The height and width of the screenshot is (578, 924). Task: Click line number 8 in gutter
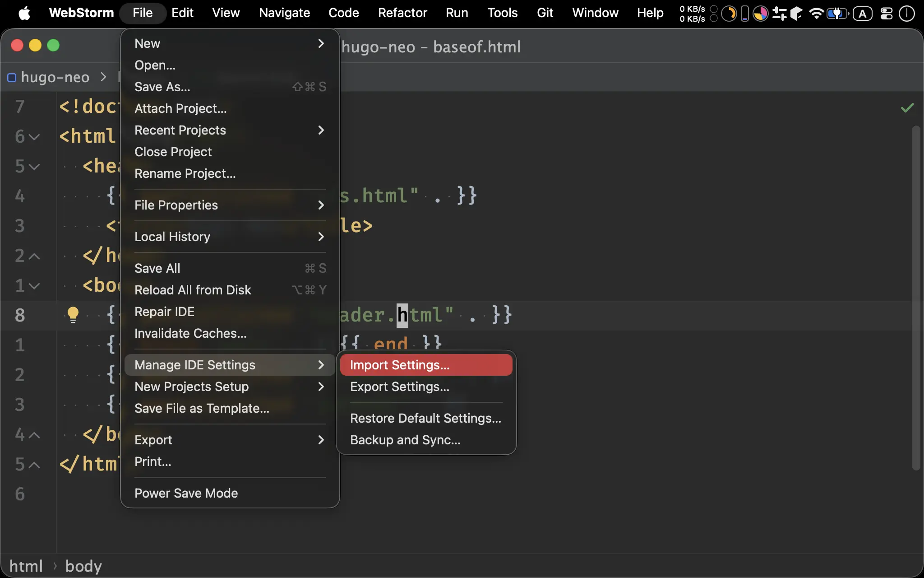click(x=20, y=315)
